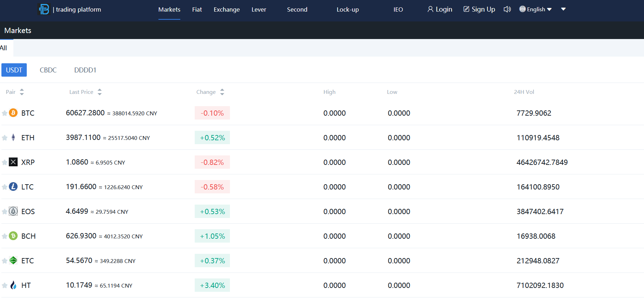Select the All filter tab

(4, 48)
